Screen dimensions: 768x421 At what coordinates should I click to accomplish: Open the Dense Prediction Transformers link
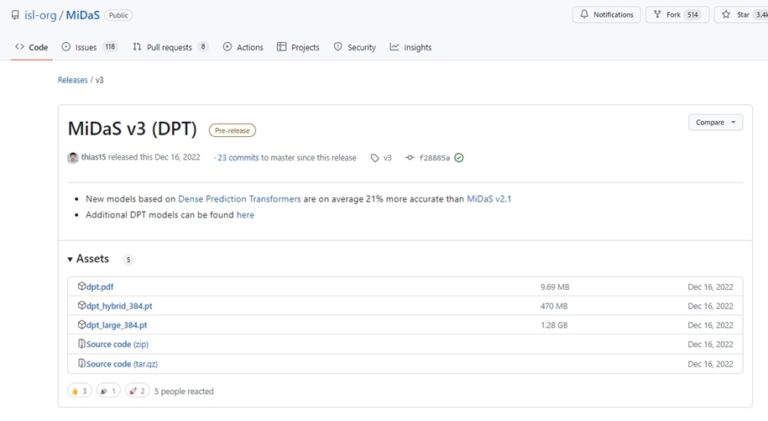click(239, 199)
